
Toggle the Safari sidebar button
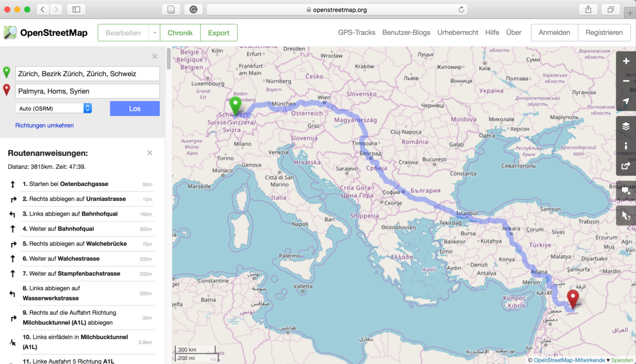click(x=76, y=10)
